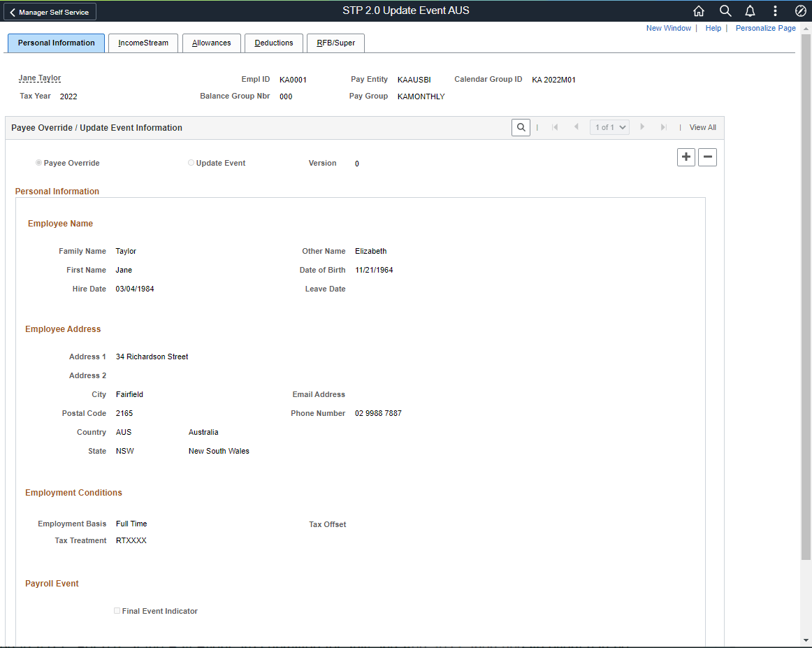Open the 1 of 1 row dropdown
Image resolution: width=812 pixels, height=648 pixels.
[609, 127]
